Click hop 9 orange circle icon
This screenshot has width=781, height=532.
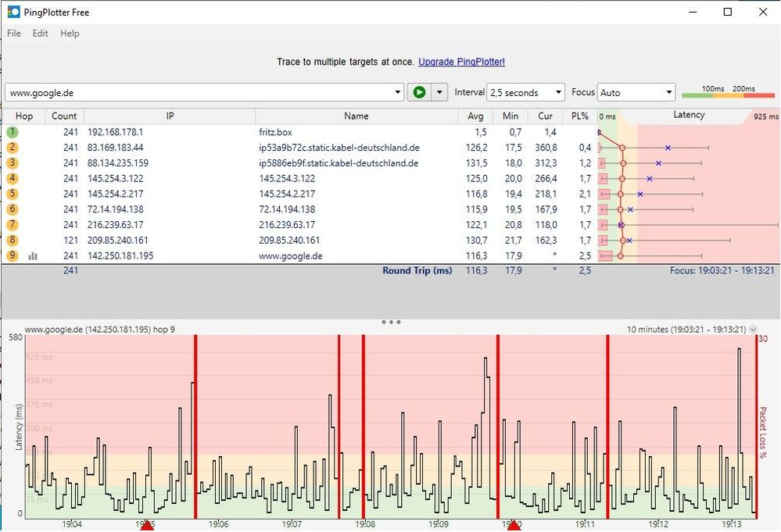[13, 255]
